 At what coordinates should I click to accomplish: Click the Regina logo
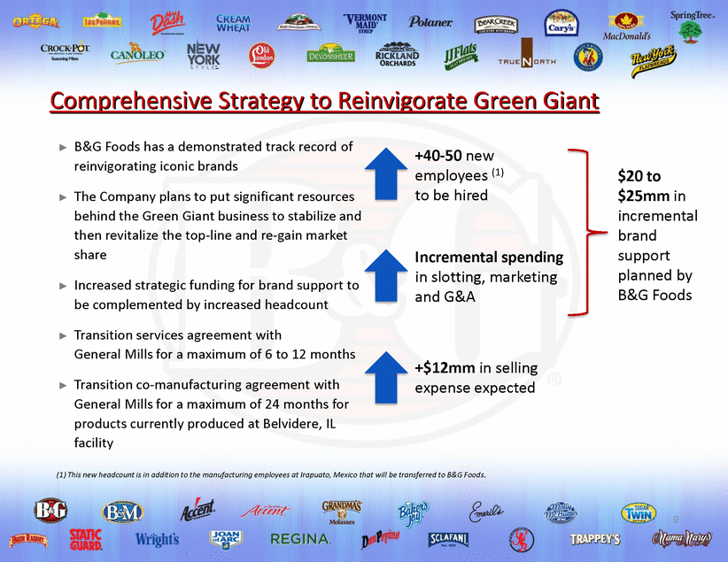click(x=301, y=539)
